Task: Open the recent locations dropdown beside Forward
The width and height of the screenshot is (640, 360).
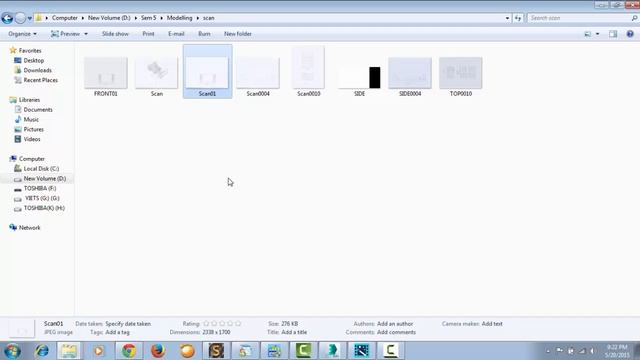Action: coord(29,18)
